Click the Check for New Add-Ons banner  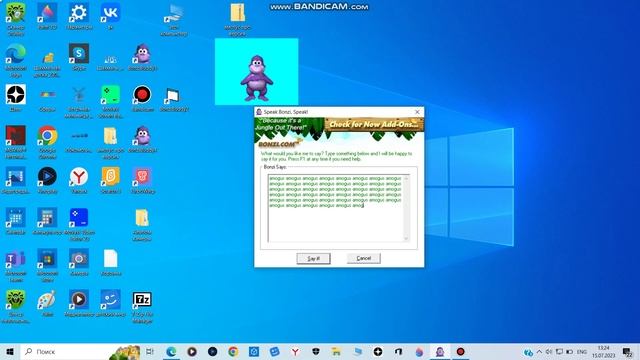pyautogui.click(x=374, y=124)
